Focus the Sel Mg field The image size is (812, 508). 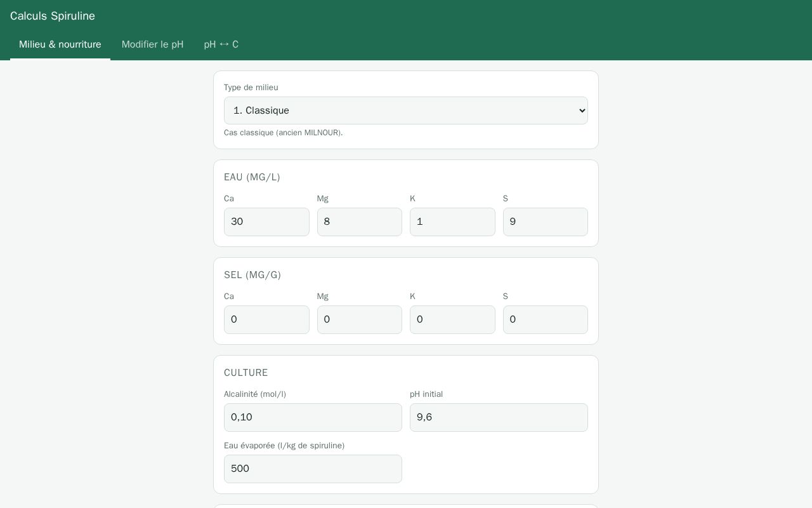[x=360, y=319]
